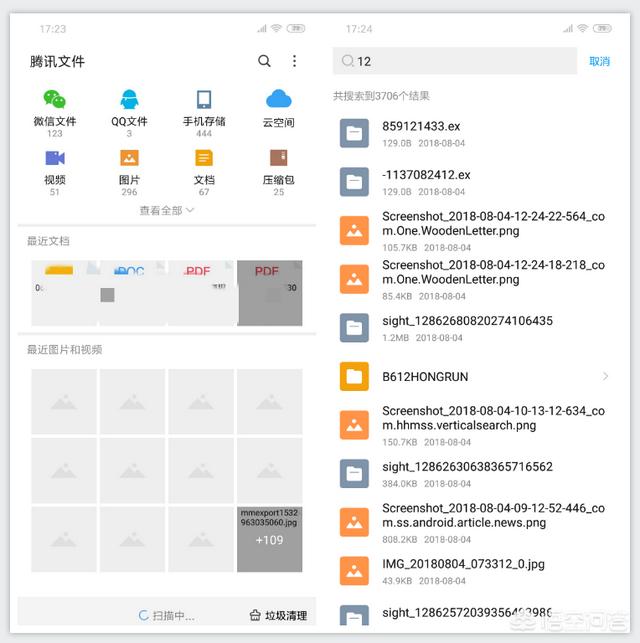Viewport: 640px width, 643px height.
Task: Open file 859121433.ex
Action: point(474,134)
